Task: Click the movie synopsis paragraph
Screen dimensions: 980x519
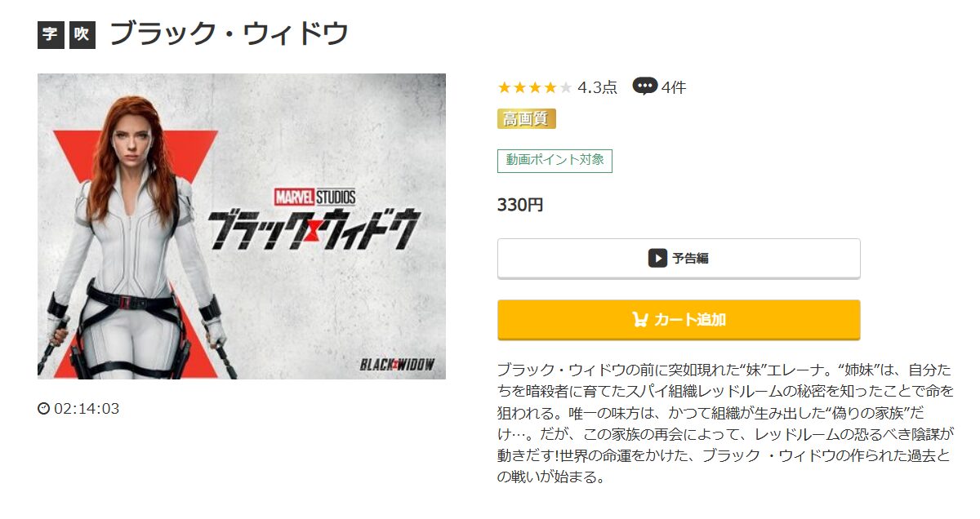Action: pos(725,423)
